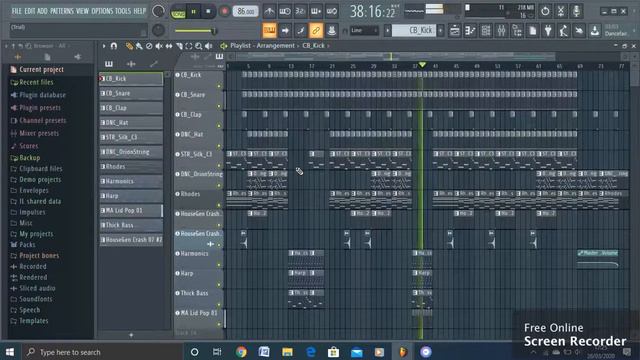Mute the CB_Kick track green dot
Image resolution: width=640 pixels, height=360 pixels.
(x=219, y=86)
